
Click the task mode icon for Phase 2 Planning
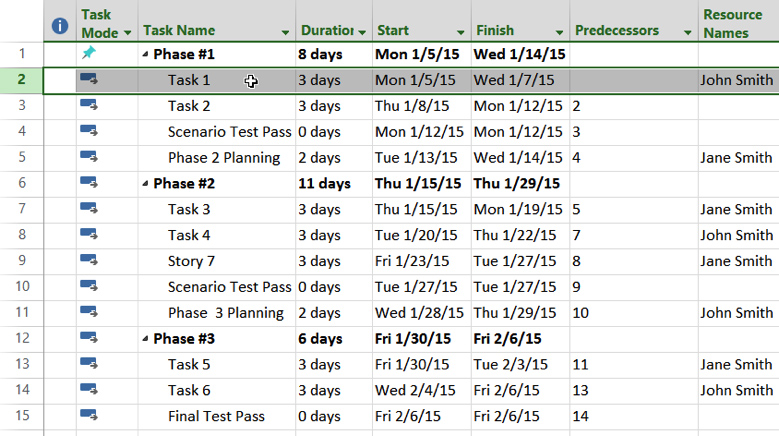pos(89,157)
